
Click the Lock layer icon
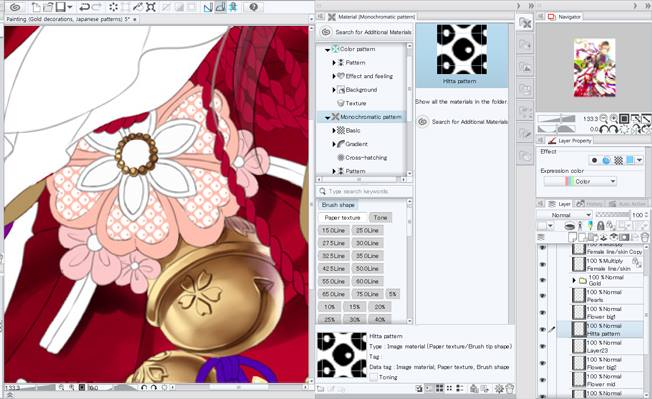click(x=600, y=226)
